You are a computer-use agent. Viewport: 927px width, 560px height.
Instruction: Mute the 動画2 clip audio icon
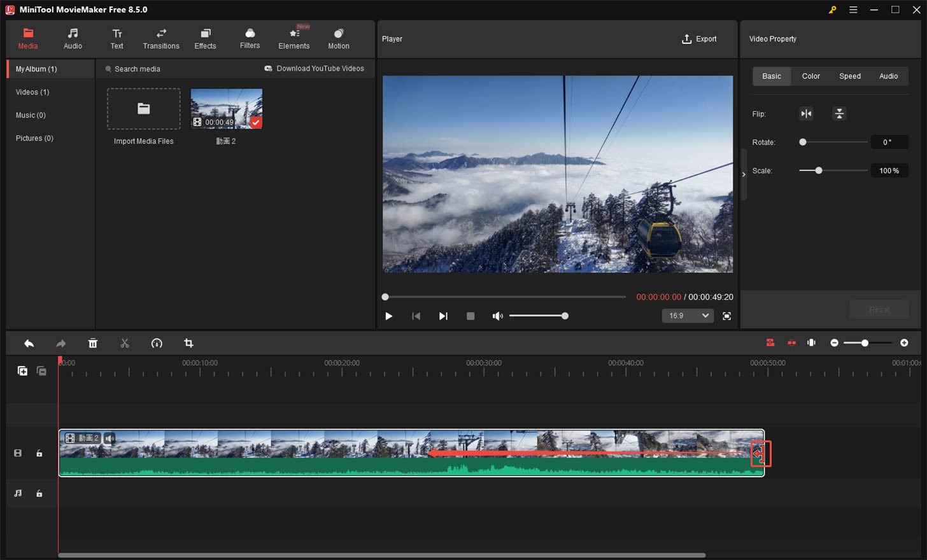click(x=109, y=438)
